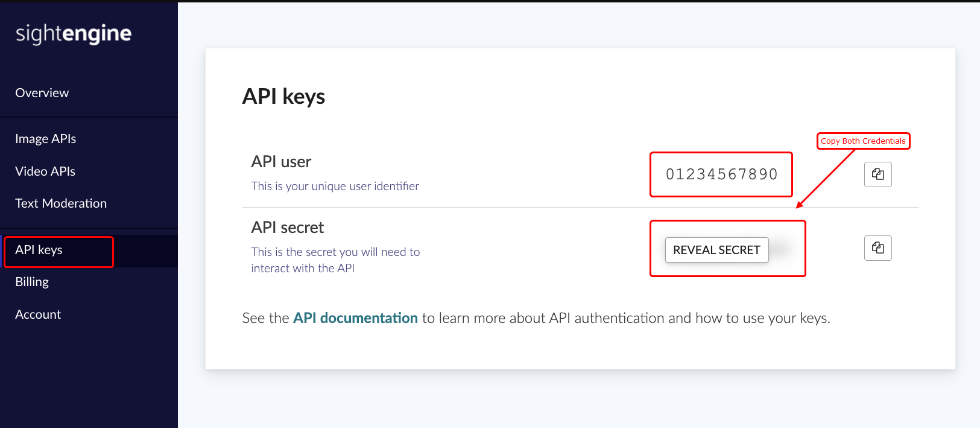Select API keys sidebar item

39,250
